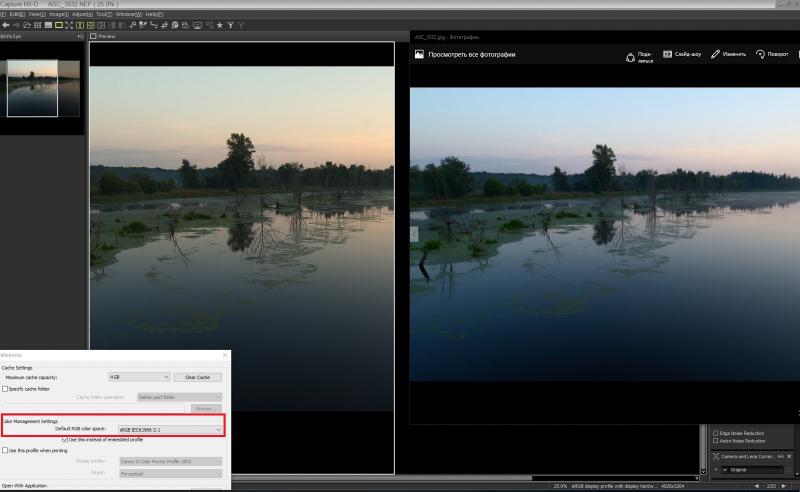Screen dimensions: 800x492
Task: Open the Tool menu
Action: (104, 14)
